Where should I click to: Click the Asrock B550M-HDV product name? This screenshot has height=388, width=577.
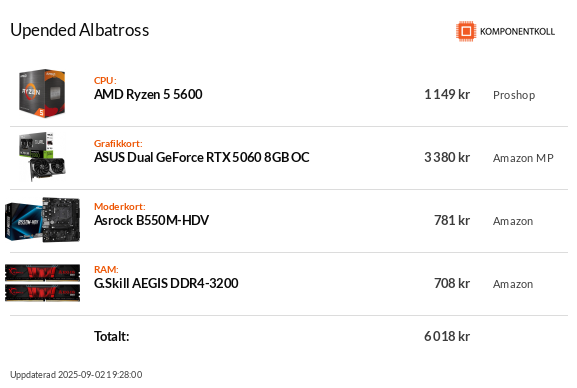tap(151, 221)
